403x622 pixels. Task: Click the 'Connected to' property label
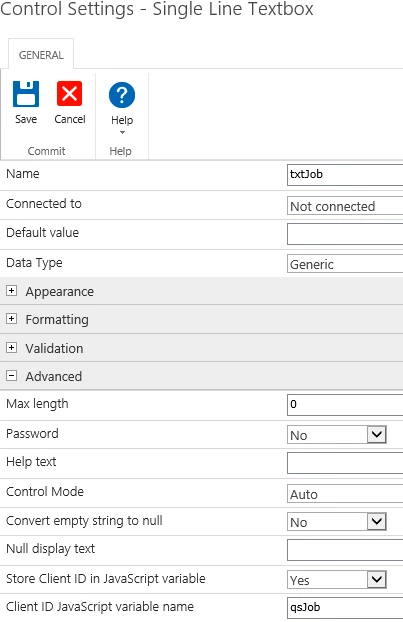point(44,204)
